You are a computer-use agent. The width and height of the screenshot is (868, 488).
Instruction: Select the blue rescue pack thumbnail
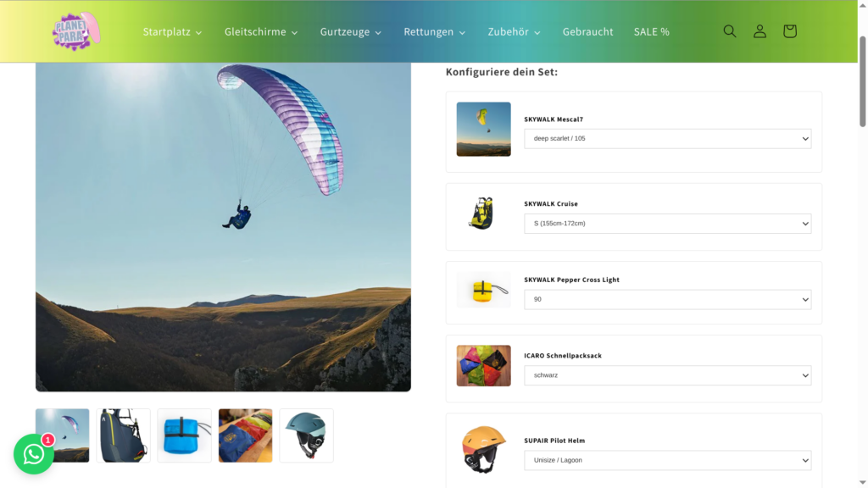tap(184, 435)
